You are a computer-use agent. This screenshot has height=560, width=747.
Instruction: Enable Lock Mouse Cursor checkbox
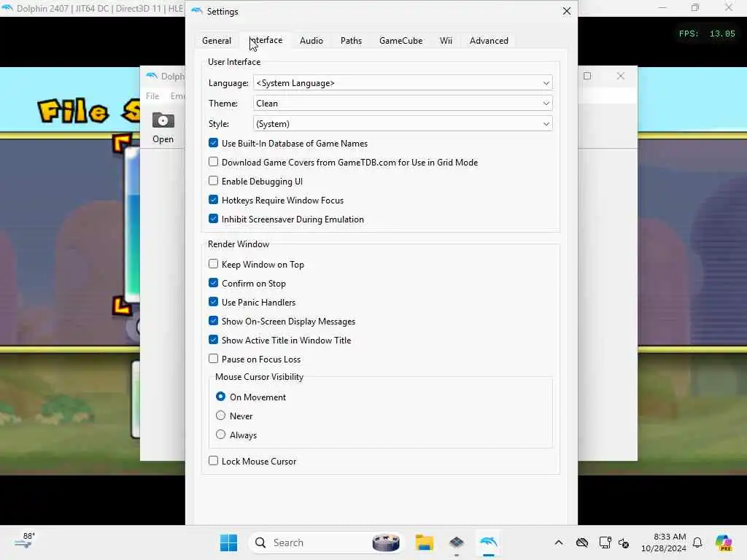click(252, 461)
